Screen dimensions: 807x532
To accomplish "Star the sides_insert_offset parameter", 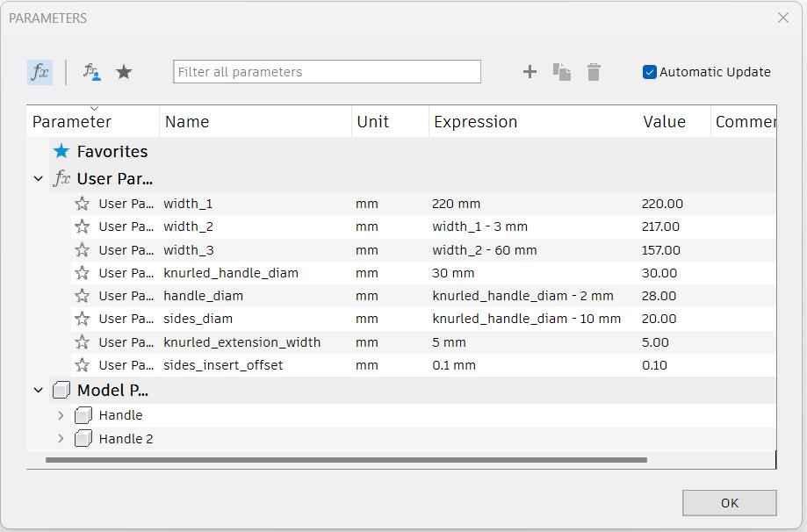I will pyautogui.click(x=82, y=365).
